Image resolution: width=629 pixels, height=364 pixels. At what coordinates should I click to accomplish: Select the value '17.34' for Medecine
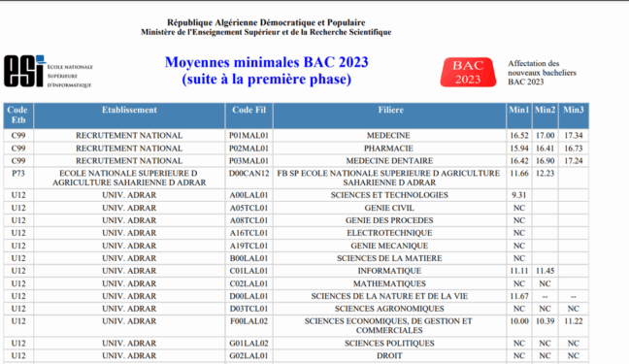tap(574, 136)
